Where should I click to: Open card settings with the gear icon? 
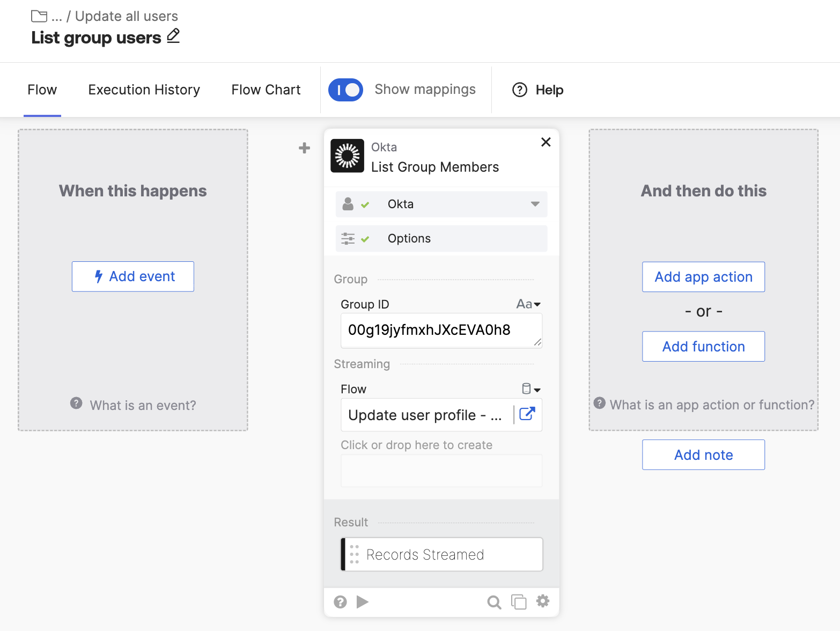click(543, 601)
